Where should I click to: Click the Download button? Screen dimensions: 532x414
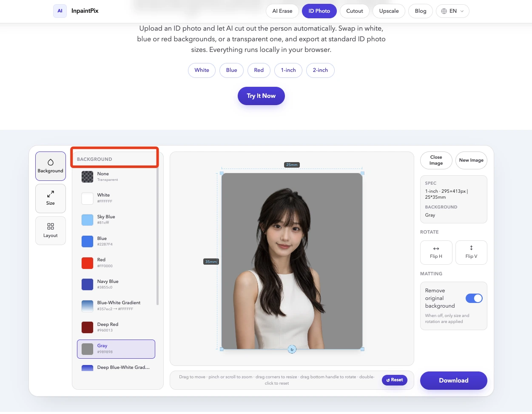[x=454, y=380]
